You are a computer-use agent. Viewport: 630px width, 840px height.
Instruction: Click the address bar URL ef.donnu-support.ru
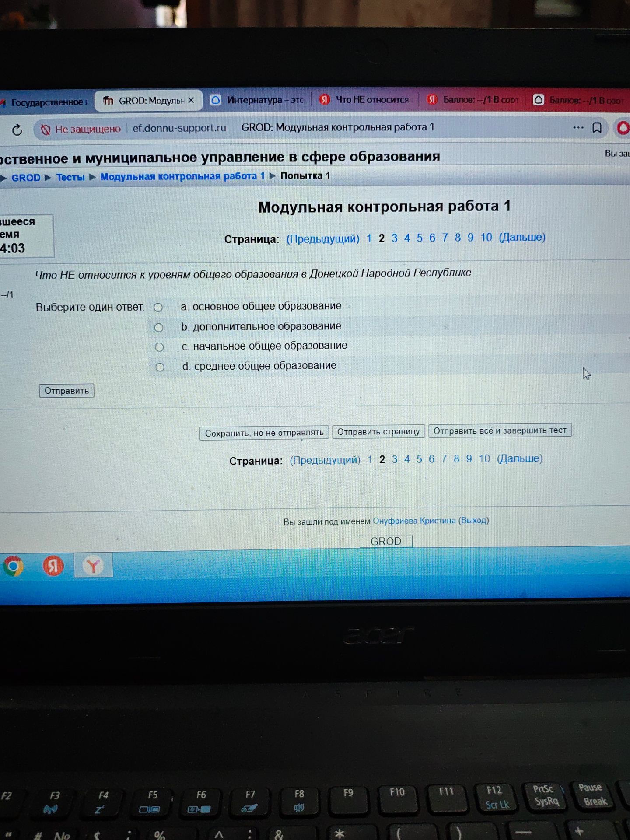(x=179, y=128)
